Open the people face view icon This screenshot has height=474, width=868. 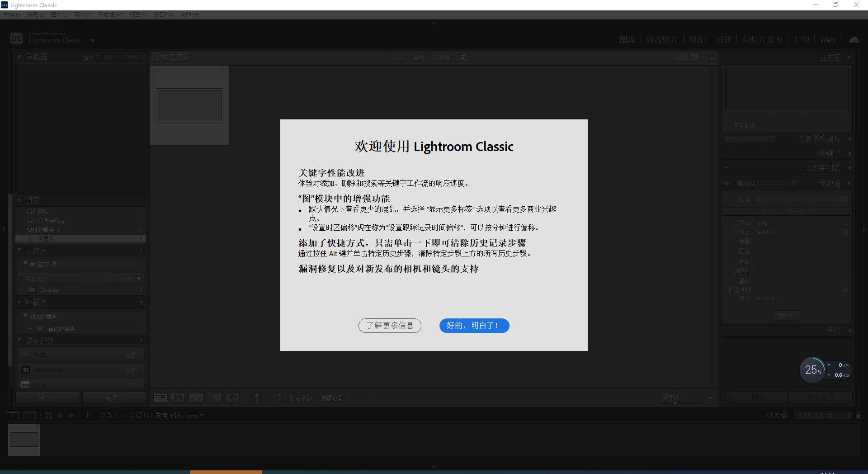coord(232,398)
